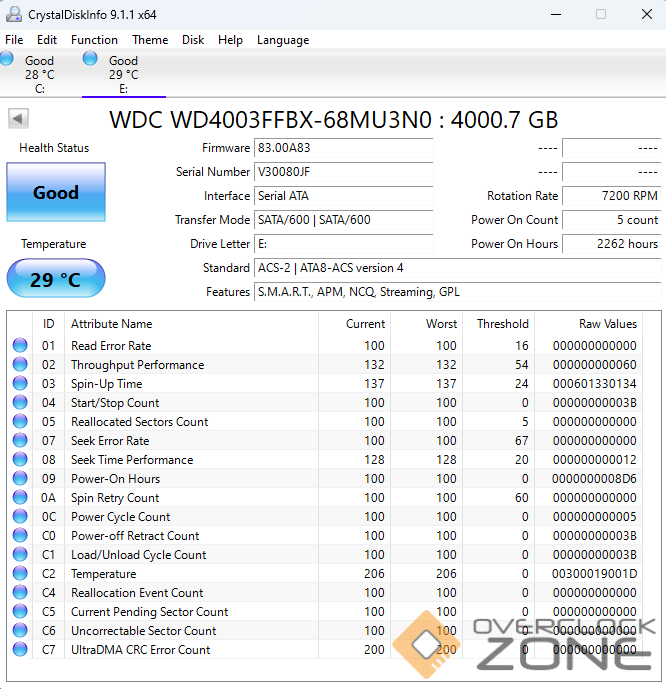666x689 pixels.
Task: Click the CrystalDiskInfo app icon in title bar
Action: pos(14,15)
